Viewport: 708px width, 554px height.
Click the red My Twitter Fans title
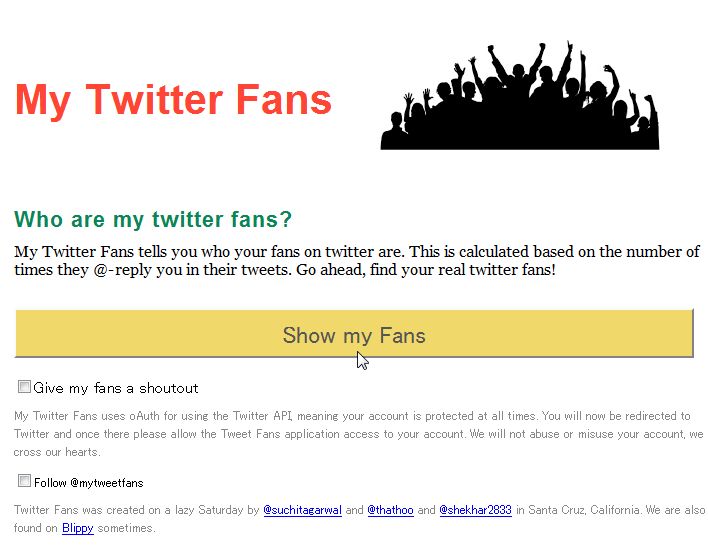(173, 100)
